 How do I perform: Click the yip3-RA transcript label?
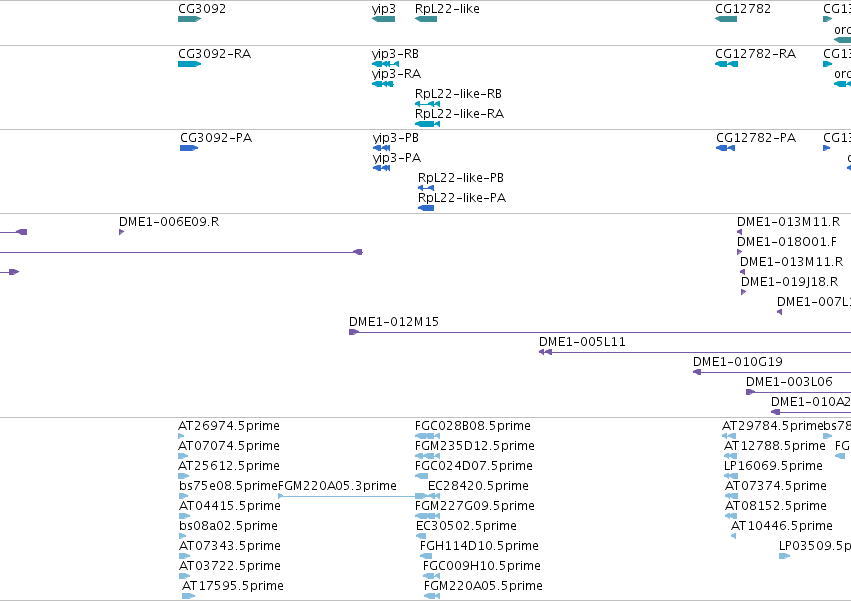tap(396, 74)
